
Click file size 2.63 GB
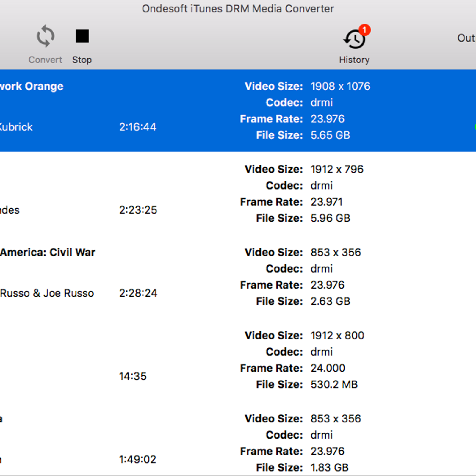[330, 301]
